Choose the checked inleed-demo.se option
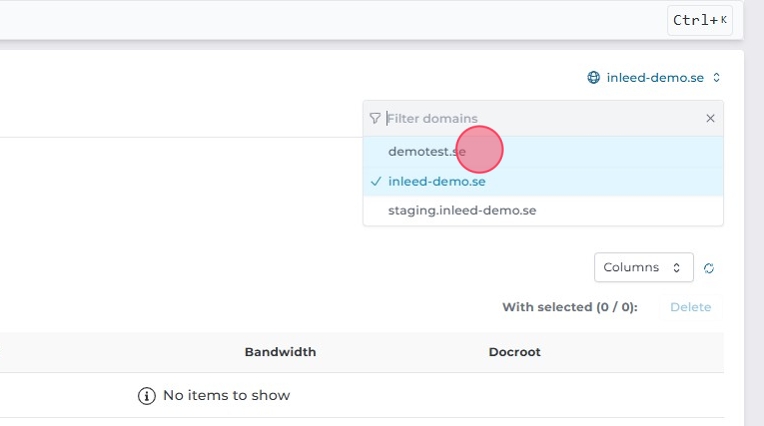Image resolution: width=764 pixels, height=426 pixels. coord(437,181)
